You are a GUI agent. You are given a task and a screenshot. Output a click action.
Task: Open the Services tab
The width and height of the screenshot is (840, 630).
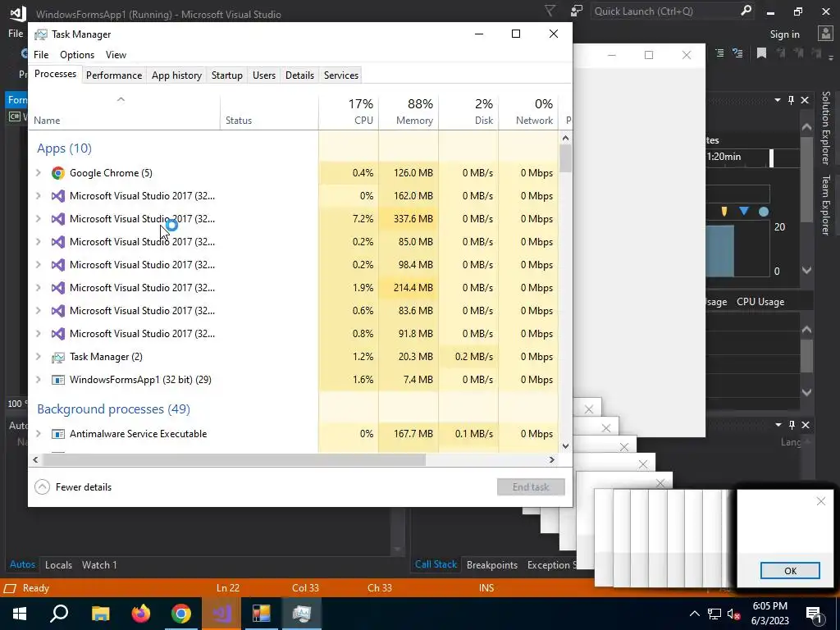(341, 75)
